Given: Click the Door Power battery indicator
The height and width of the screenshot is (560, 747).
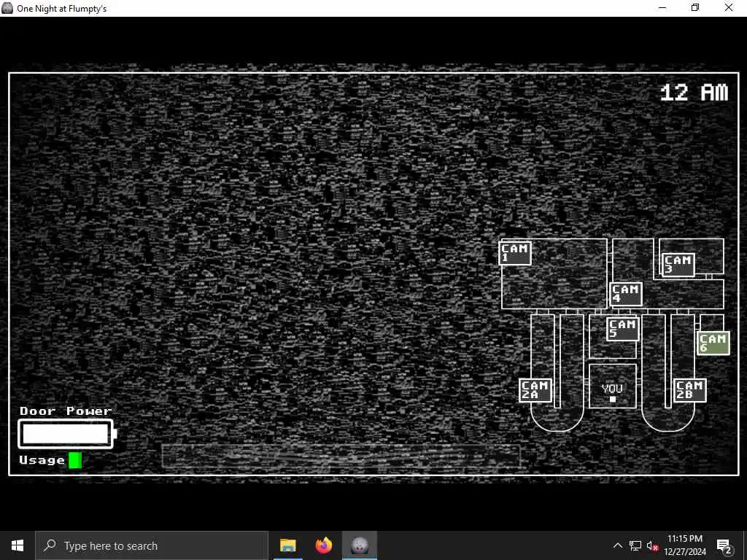Looking at the screenshot, I should tap(67, 434).
